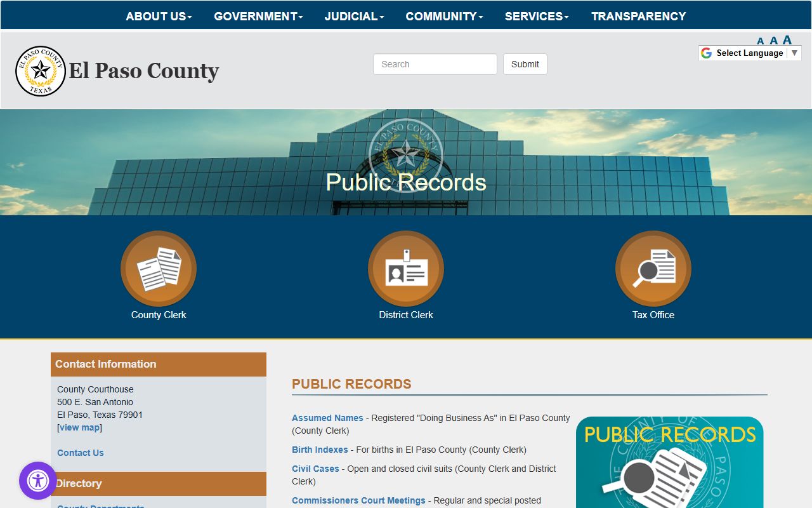Click the 'El Paso, Texas 79901' text
The image size is (812, 508).
pyautogui.click(x=100, y=415)
